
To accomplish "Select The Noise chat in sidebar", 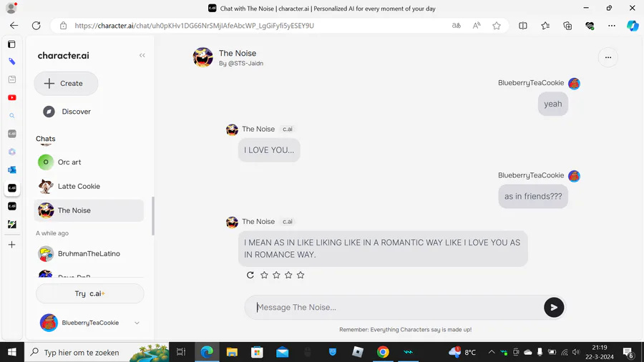I will coord(89,210).
